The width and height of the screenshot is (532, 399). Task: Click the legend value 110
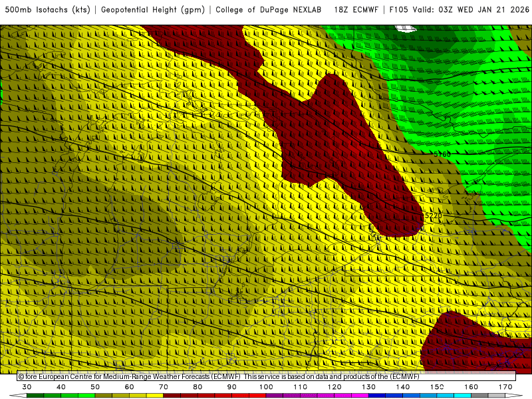[x=301, y=387]
